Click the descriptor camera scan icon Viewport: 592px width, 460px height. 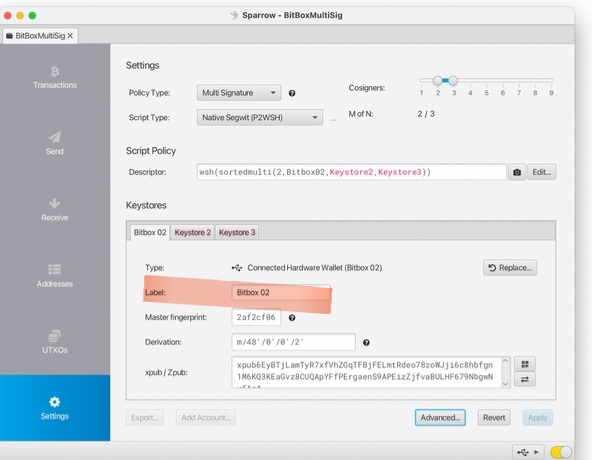(x=517, y=172)
